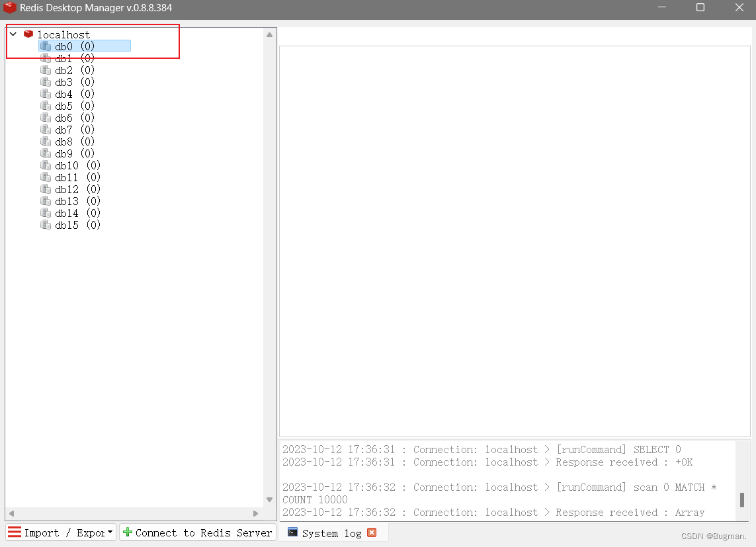Image resolution: width=756 pixels, height=547 pixels.
Task: Click the database icon for db2
Action: click(46, 70)
